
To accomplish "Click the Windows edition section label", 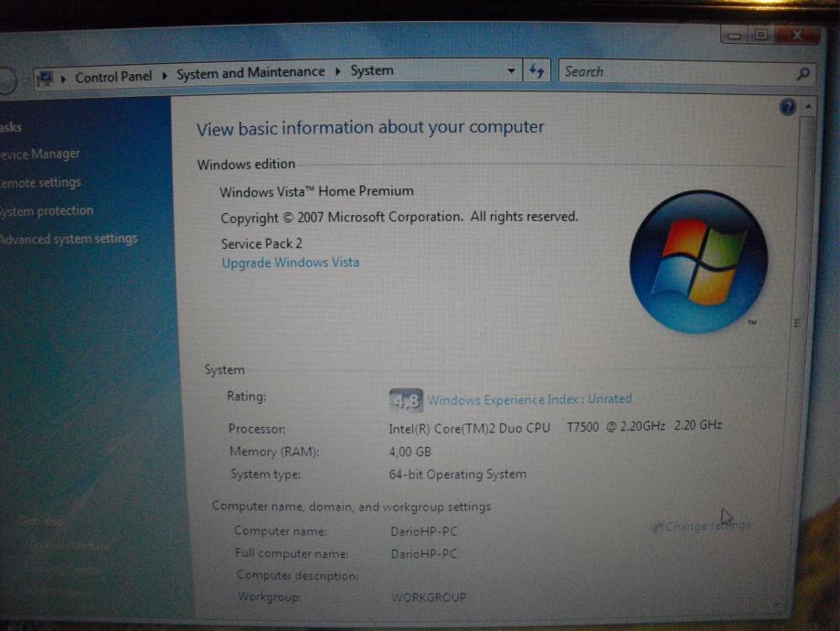I will 247,164.
